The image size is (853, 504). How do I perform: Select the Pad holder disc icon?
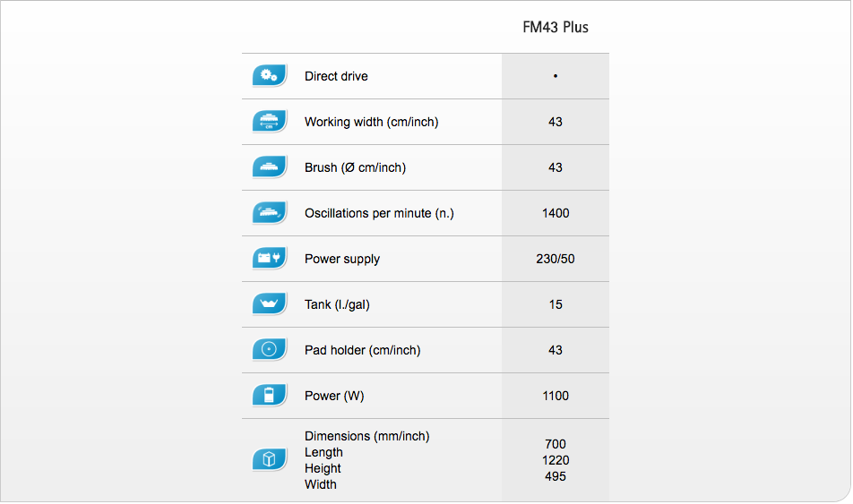click(x=270, y=350)
